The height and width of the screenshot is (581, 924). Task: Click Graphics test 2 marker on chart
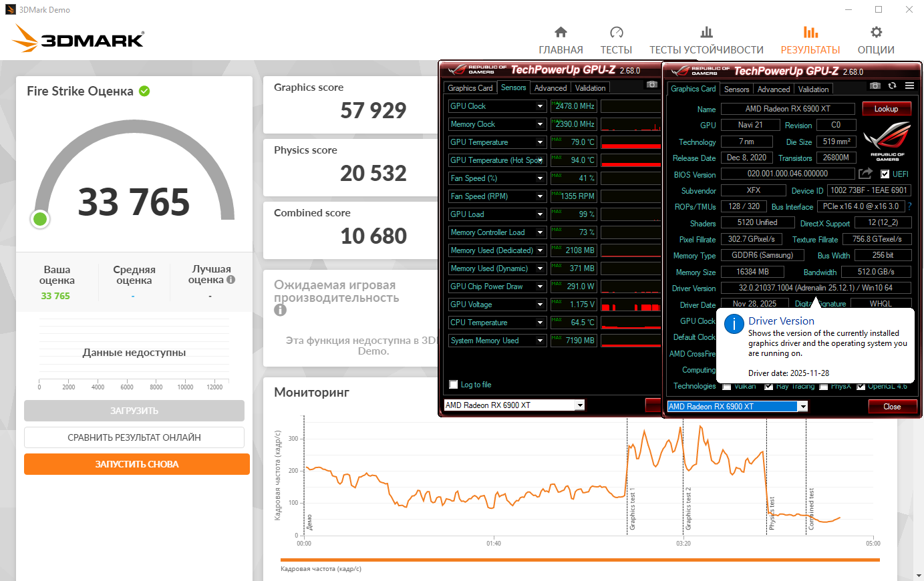tap(687, 509)
